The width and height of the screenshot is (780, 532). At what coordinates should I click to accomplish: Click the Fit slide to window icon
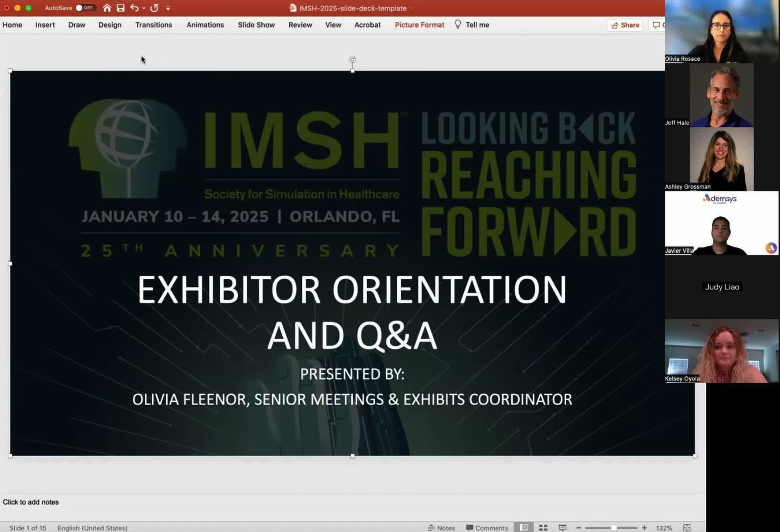[687, 528]
